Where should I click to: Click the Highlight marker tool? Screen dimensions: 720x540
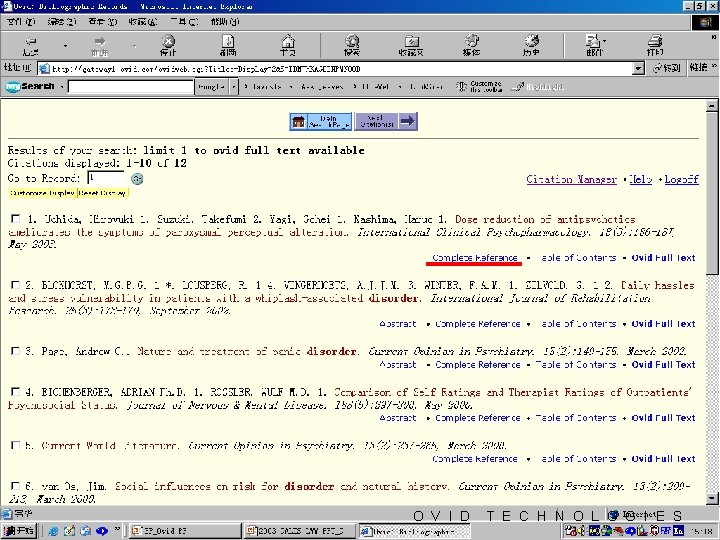pos(538,86)
